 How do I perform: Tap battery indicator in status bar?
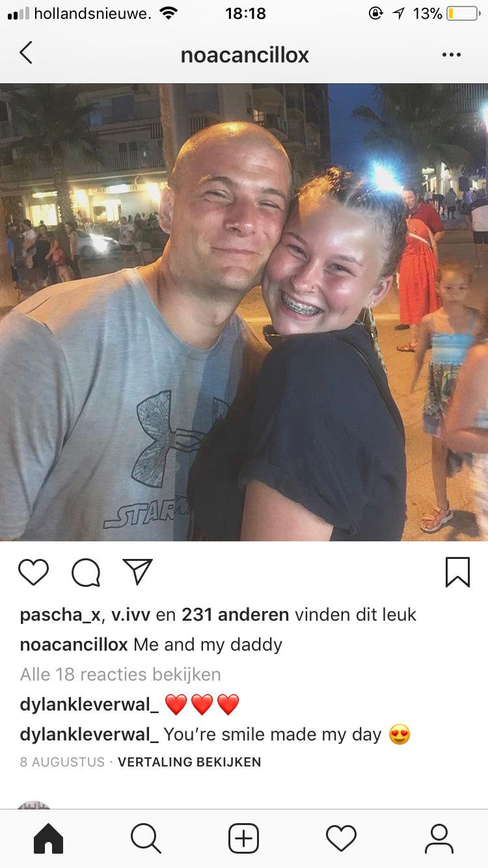461,14
